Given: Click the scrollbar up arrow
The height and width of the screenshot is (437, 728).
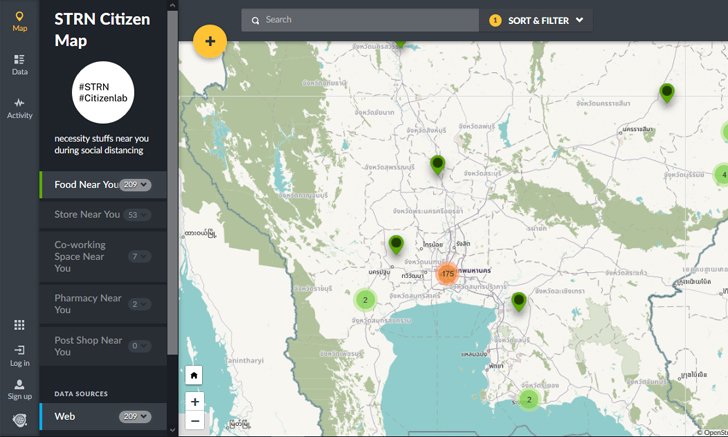Looking at the screenshot, I should tap(172, 5).
